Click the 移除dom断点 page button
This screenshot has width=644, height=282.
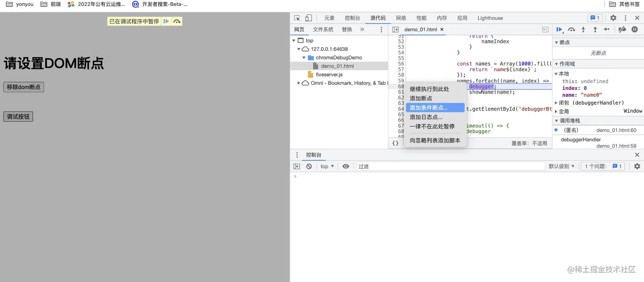(x=23, y=87)
